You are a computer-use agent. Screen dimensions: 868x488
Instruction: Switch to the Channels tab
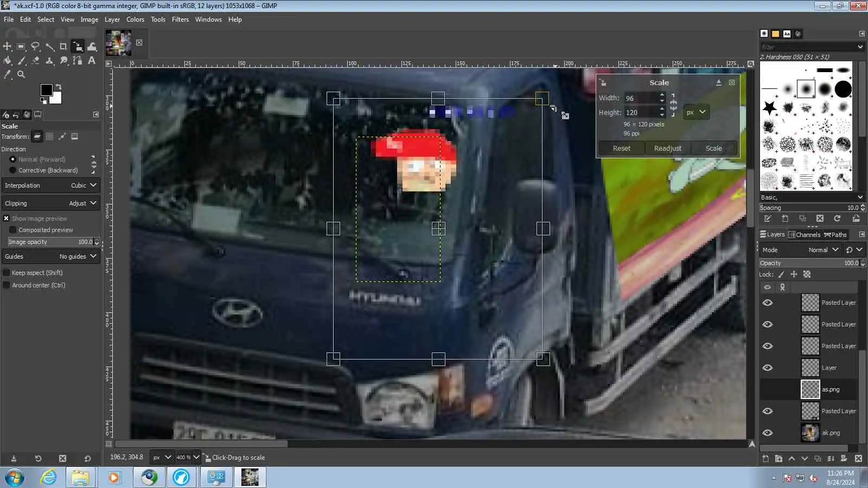pyautogui.click(x=804, y=235)
